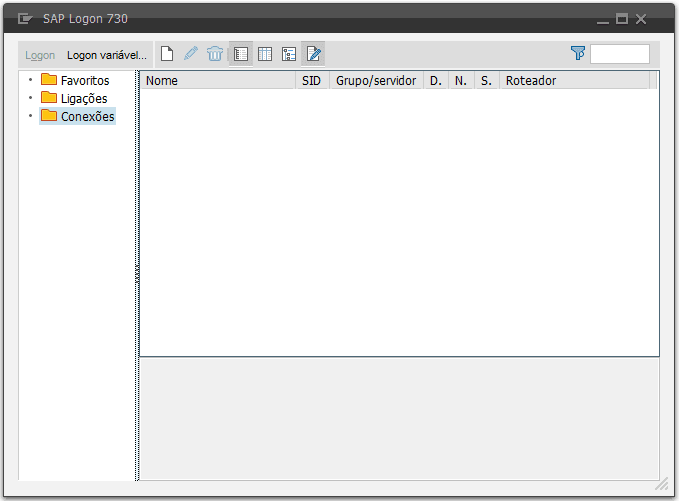Open the Logon variável... option
This screenshot has height=501, width=679.
(107, 55)
